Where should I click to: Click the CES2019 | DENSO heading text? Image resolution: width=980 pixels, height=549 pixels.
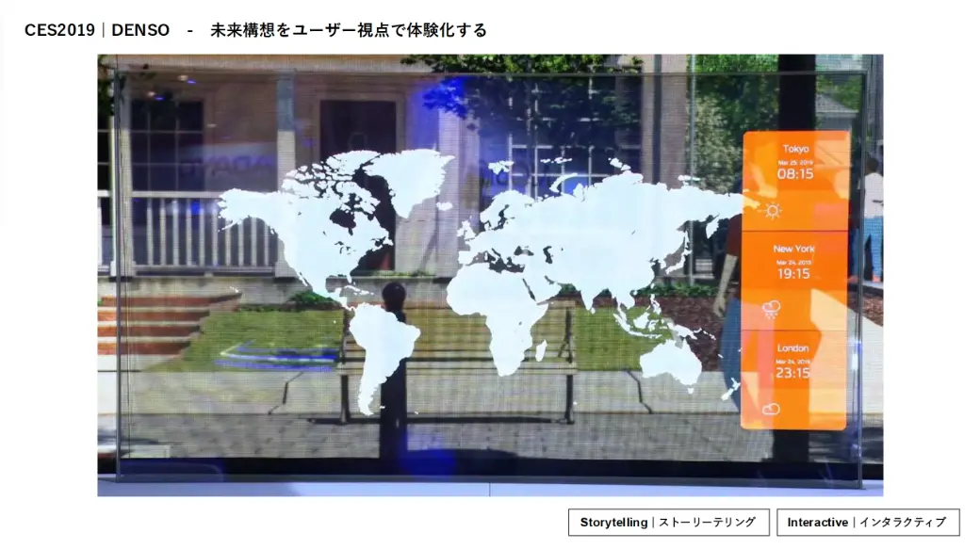coord(97,30)
